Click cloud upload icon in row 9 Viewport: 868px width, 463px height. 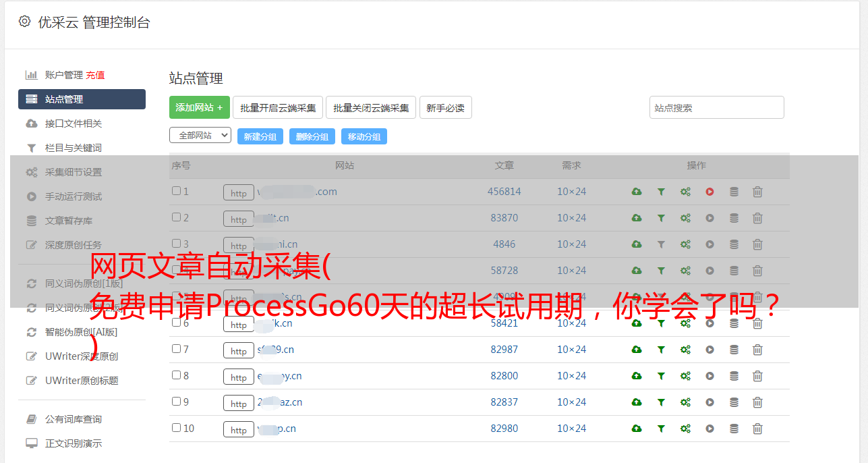(x=637, y=402)
